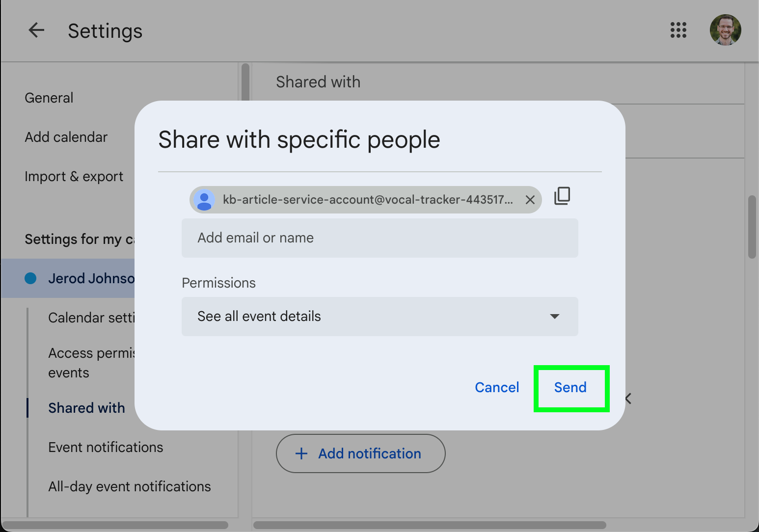
Task: Click the back arrow to leave Settings
Action: point(36,30)
